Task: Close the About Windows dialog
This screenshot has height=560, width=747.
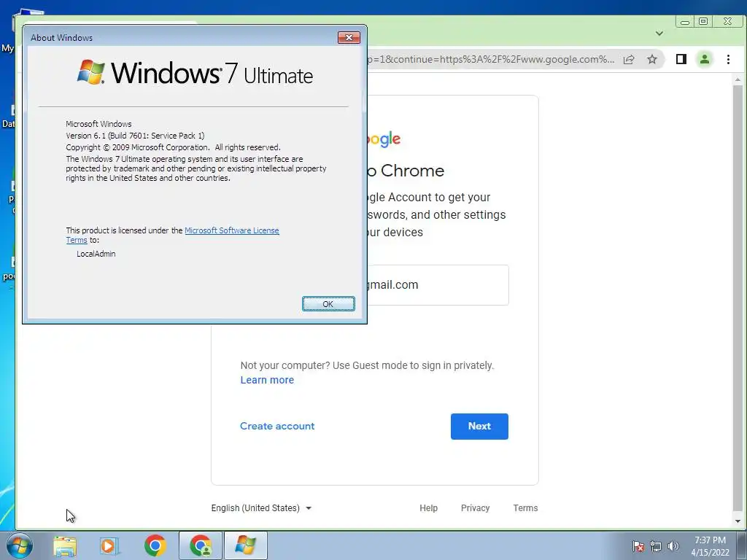Action: click(349, 38)
